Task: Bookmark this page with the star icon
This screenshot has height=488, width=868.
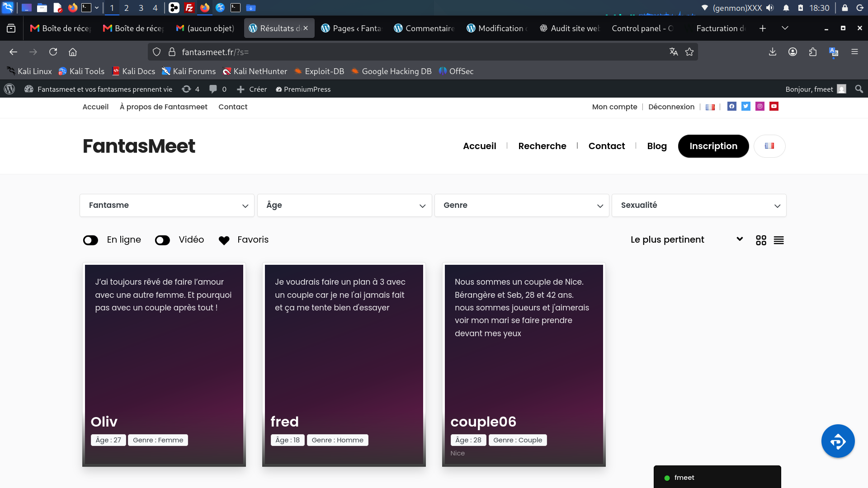Action: tap(689, 52)
